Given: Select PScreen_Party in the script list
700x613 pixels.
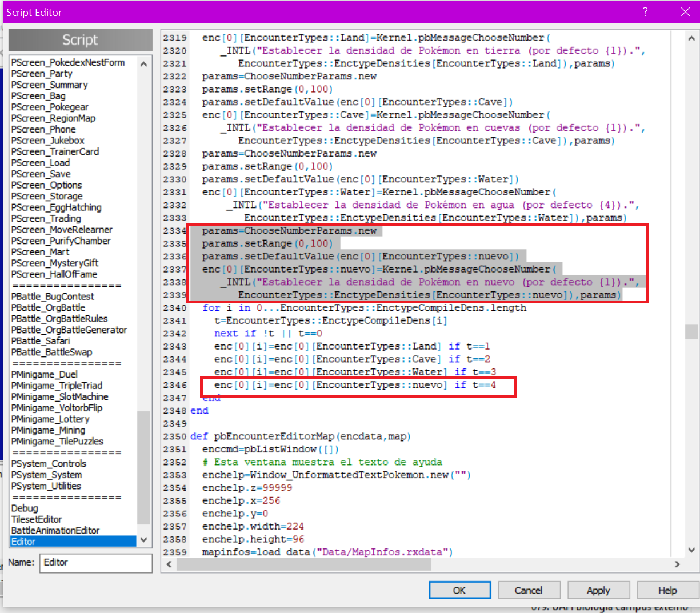Looking at the screenshot, I should click(42, 74).
